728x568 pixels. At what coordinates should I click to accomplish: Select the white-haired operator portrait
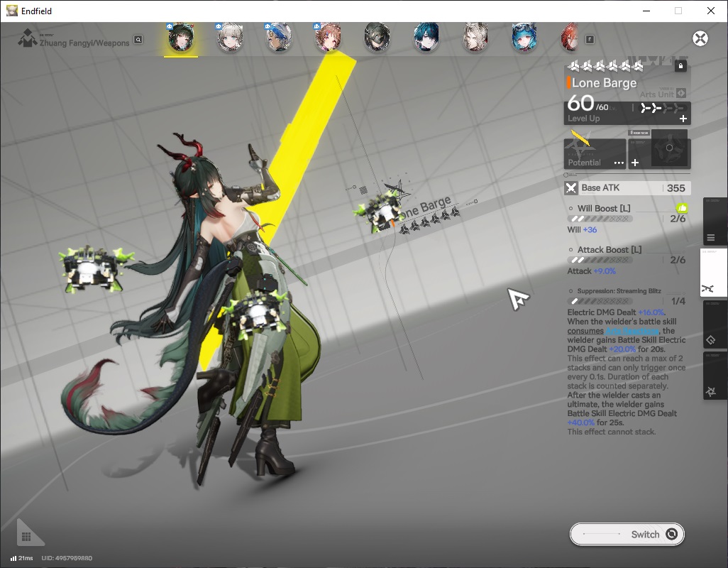pyautogui.click(x=230, y=38)
